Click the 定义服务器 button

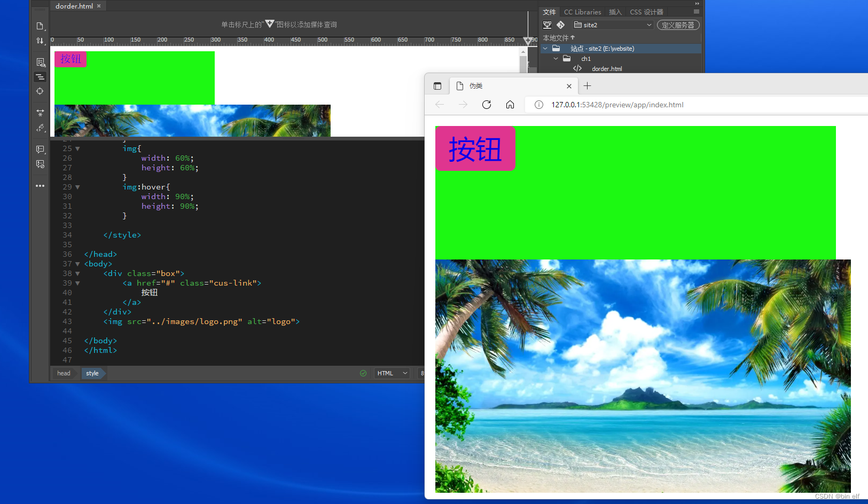point(678,25)
